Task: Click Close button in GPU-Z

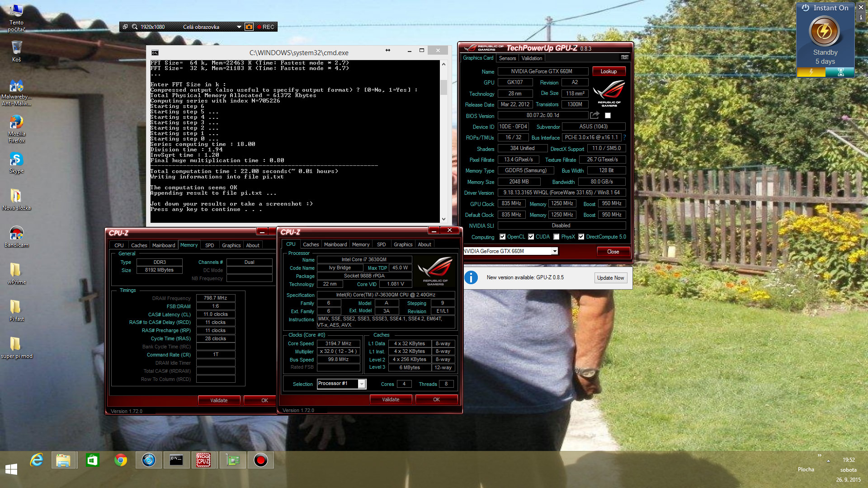Action: click(613, 252)
